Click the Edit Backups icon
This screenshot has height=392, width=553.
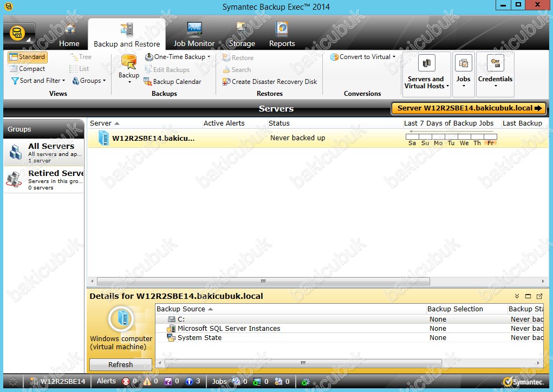click(148, 69)
